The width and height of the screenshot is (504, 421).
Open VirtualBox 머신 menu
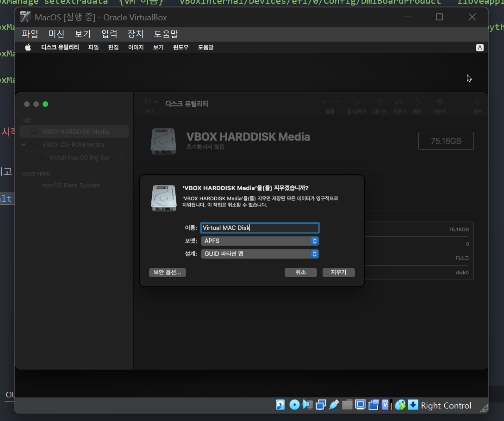56,34
